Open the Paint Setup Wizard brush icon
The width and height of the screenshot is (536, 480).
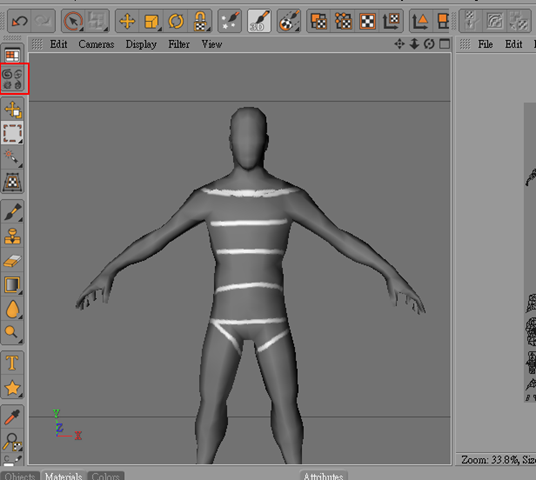click(230, 22)
